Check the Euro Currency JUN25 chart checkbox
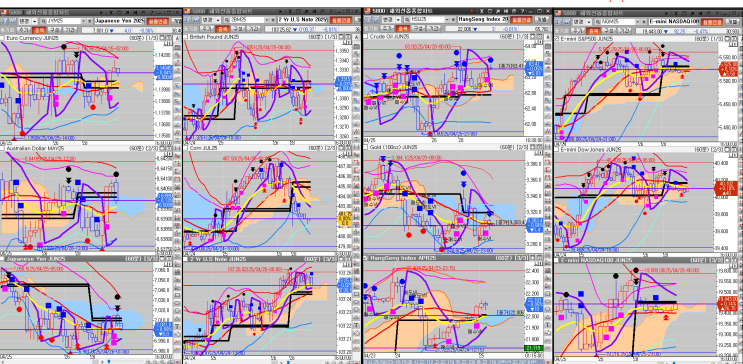The width and height of the screenshot is (743, 364). [2, 38]
